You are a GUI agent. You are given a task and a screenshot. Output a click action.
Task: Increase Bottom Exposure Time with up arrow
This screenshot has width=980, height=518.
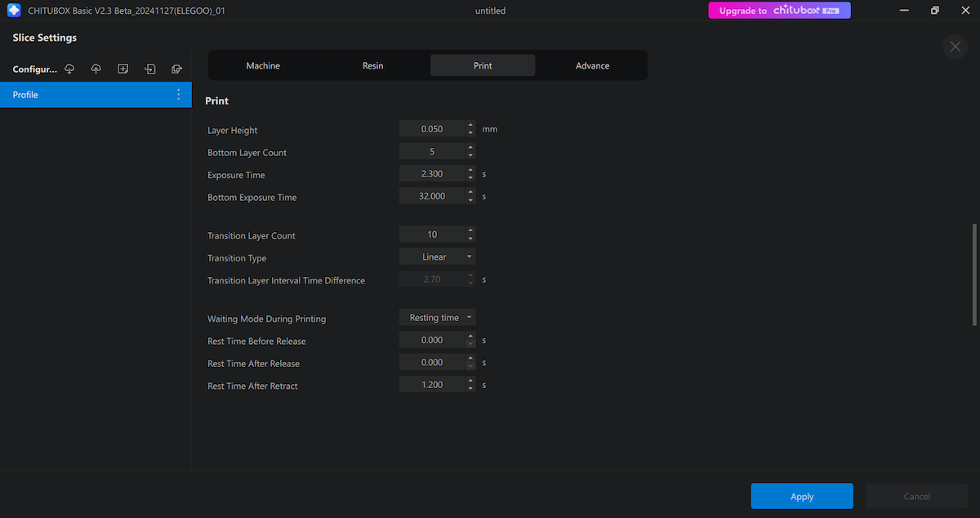point(470,191)
